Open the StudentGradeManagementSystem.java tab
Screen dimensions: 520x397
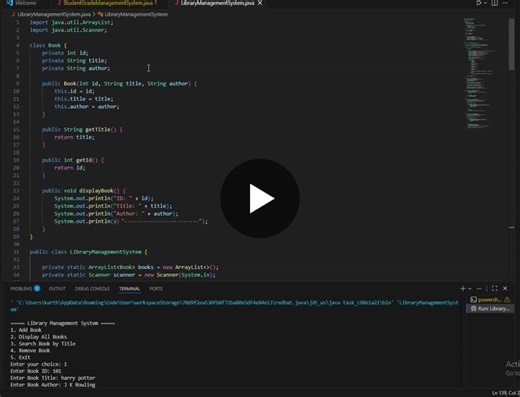[x=107, y=3]
